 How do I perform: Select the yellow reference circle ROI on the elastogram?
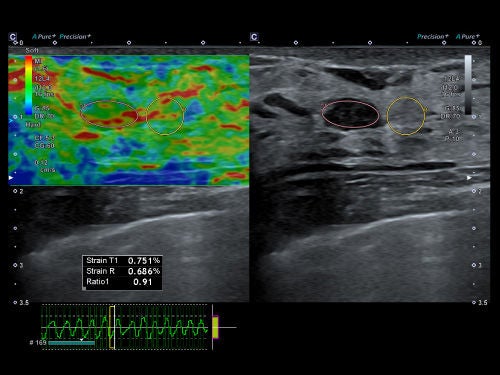(165, 116)
